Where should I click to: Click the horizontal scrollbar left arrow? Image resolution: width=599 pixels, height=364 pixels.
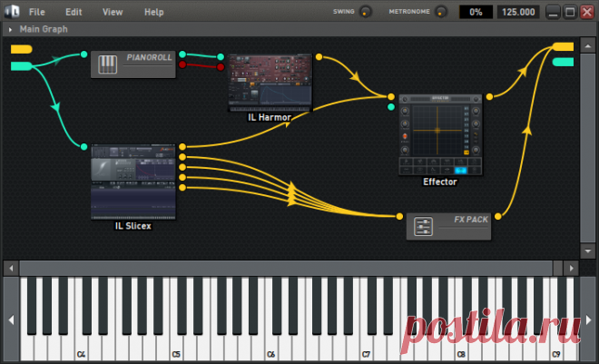(x=11, y=268)
